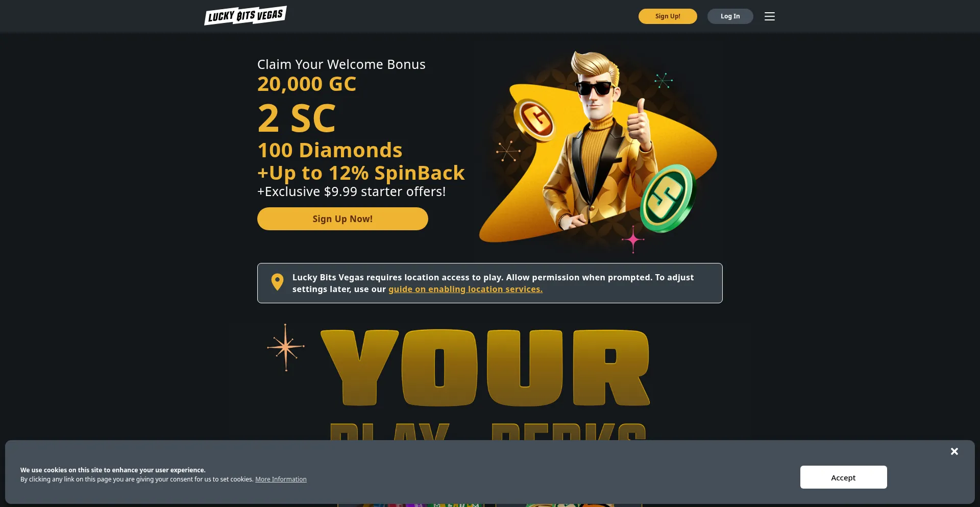Dismiss the cookie banner with X
Viewport: 980px width, 507px height.
(954, 451)
